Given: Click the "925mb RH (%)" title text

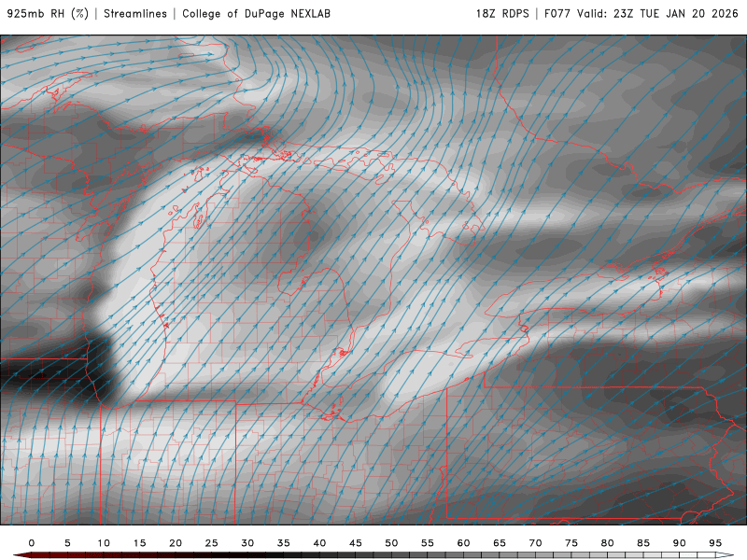Looking at the screenshot, I should click(x=48, y=14).
